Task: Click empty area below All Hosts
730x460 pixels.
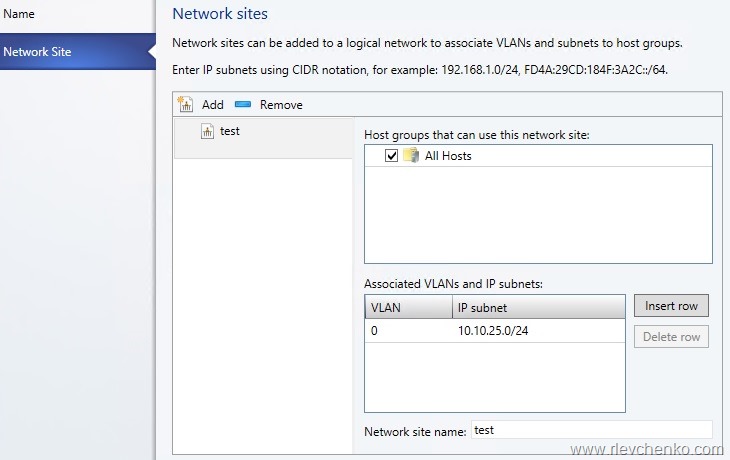Action: pyautogui.click(x=538, y=215)
